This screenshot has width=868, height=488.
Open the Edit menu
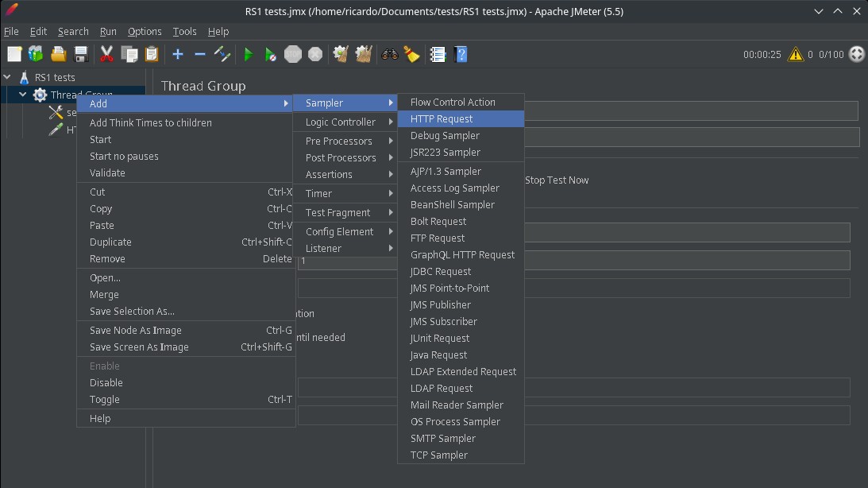tap(38, 32)
